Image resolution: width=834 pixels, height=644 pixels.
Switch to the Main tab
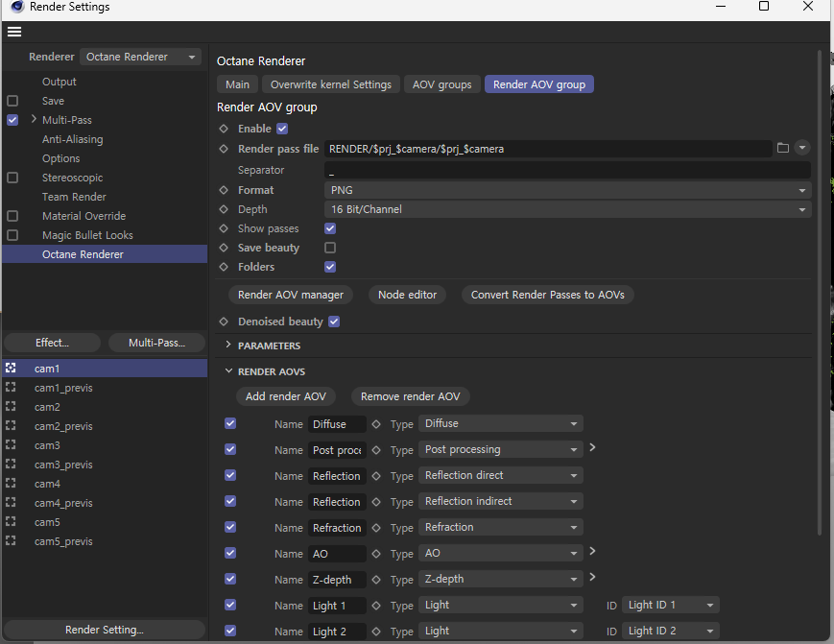click(237, 84)
